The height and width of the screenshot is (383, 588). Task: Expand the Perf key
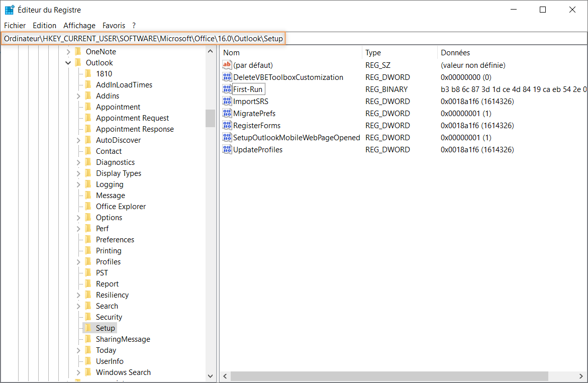78,229
